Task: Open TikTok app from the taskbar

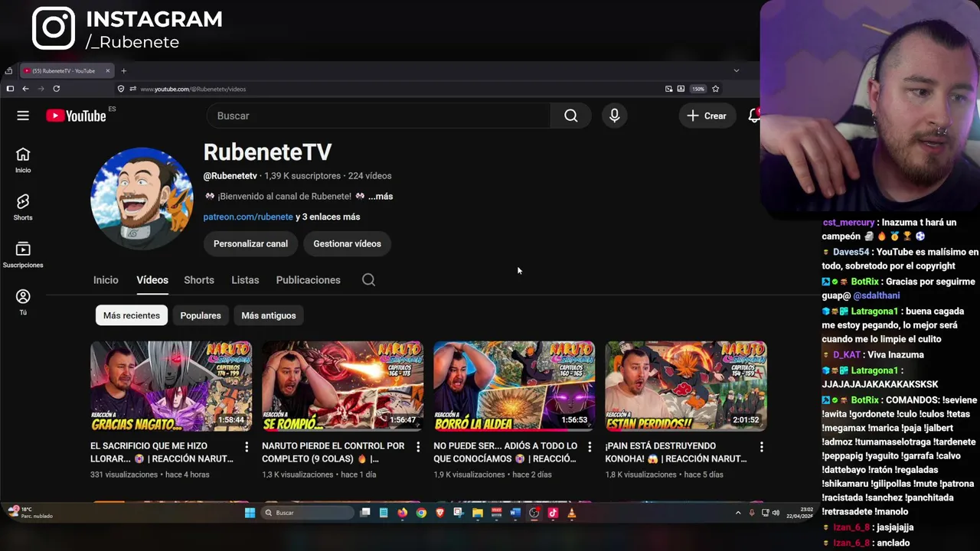Action: point(553,513)
